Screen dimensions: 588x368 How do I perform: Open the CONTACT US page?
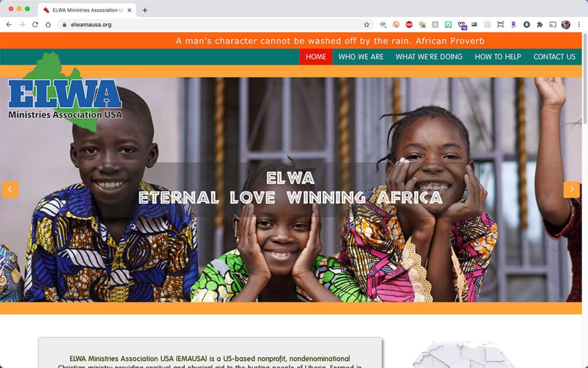(554, 57)
